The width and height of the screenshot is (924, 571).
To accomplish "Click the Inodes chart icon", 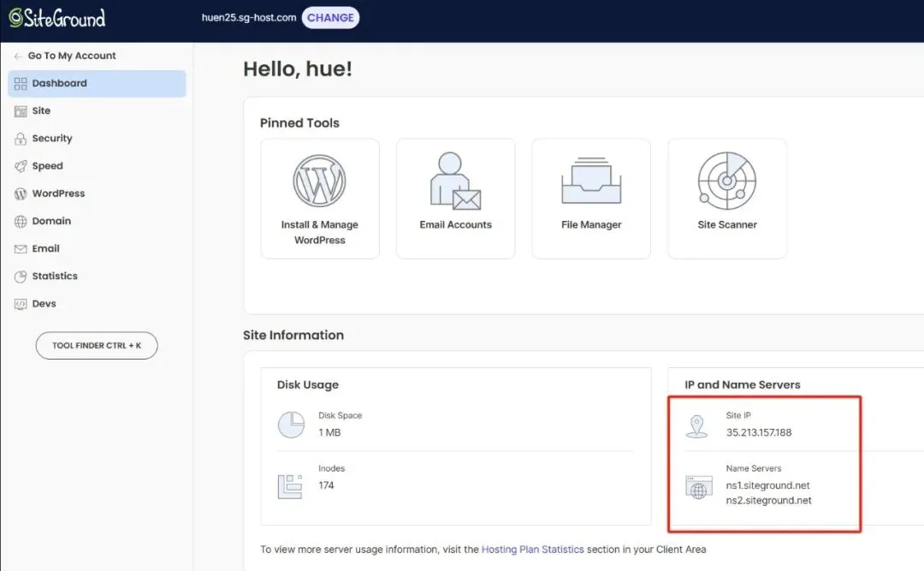I will pyautogui.click(x=290, y=486).
